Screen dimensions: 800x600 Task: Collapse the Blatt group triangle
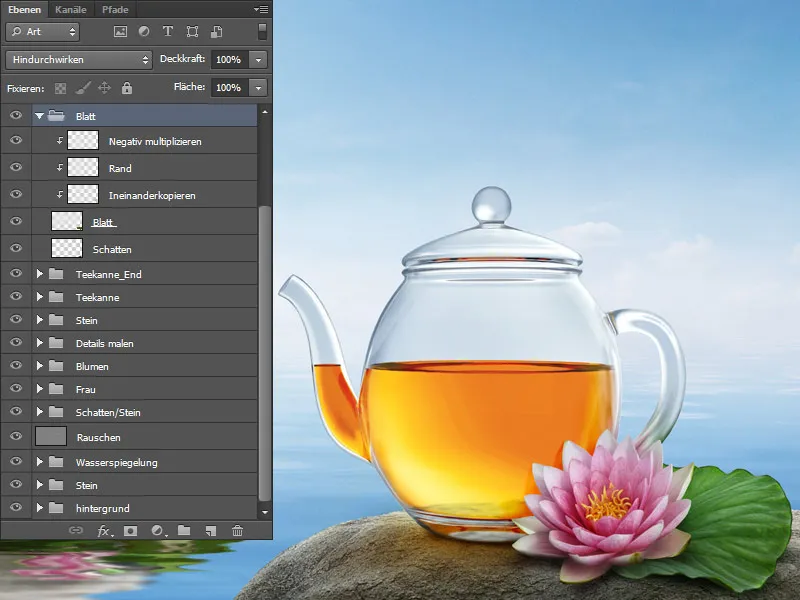click(x=39, y=116)
